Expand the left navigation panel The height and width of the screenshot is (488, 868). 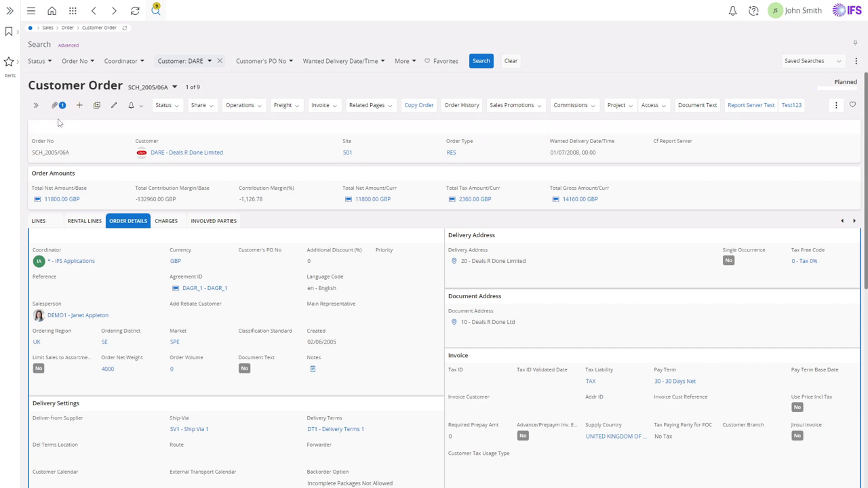[9, 11]
